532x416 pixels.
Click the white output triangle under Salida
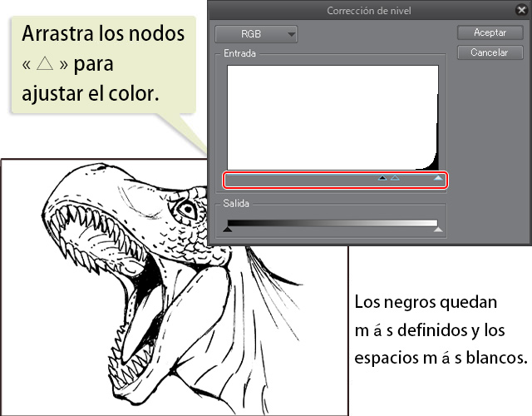tap(438, 230)
